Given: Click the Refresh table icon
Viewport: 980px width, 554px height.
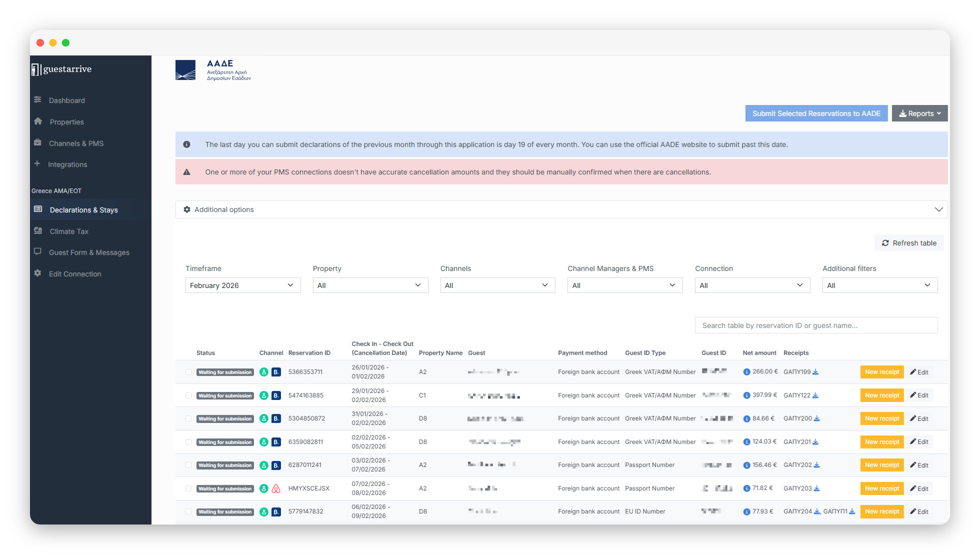Looking at the screenshot, I should (885, 243).
